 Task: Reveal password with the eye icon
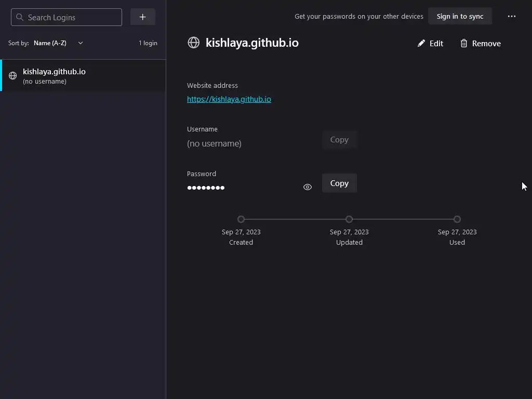coord(308,187)
